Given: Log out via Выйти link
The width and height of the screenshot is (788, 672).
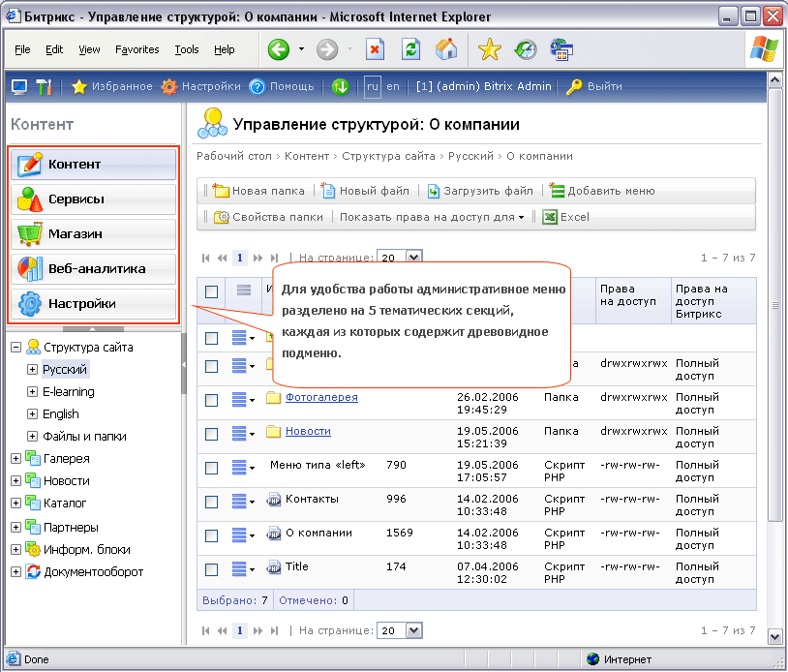Looking at the screenshot, I should 605,86.
